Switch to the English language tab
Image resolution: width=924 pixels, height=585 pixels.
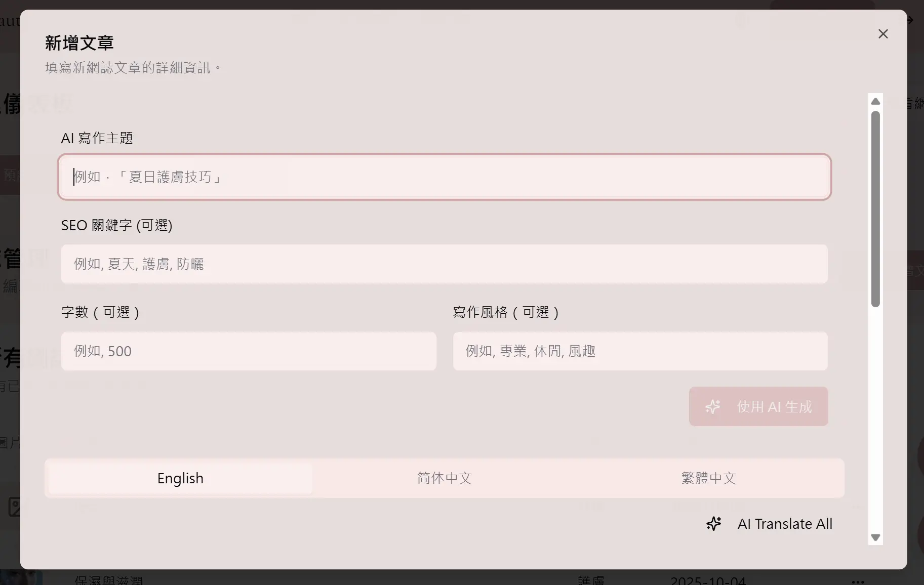pos(180,478)
